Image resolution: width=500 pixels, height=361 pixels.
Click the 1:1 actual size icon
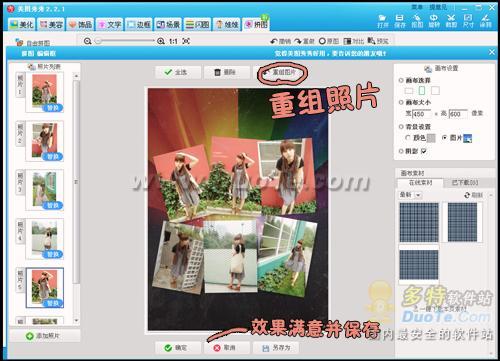[x=173, y=41]
